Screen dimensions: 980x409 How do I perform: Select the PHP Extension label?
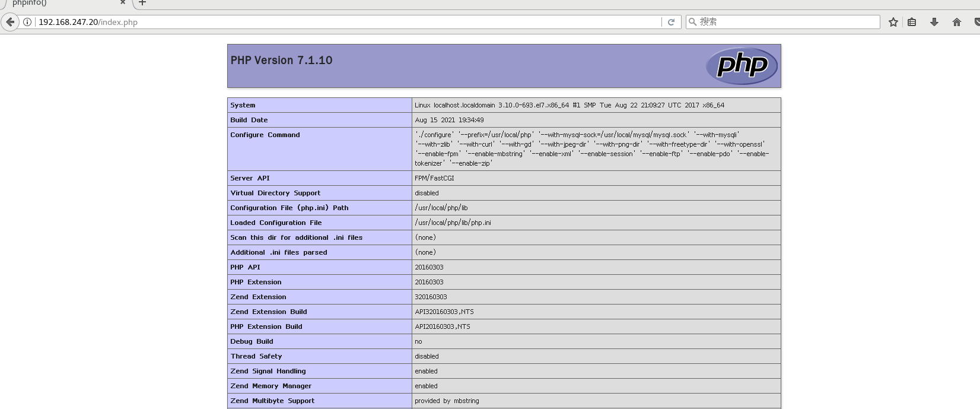click(256, 282)
